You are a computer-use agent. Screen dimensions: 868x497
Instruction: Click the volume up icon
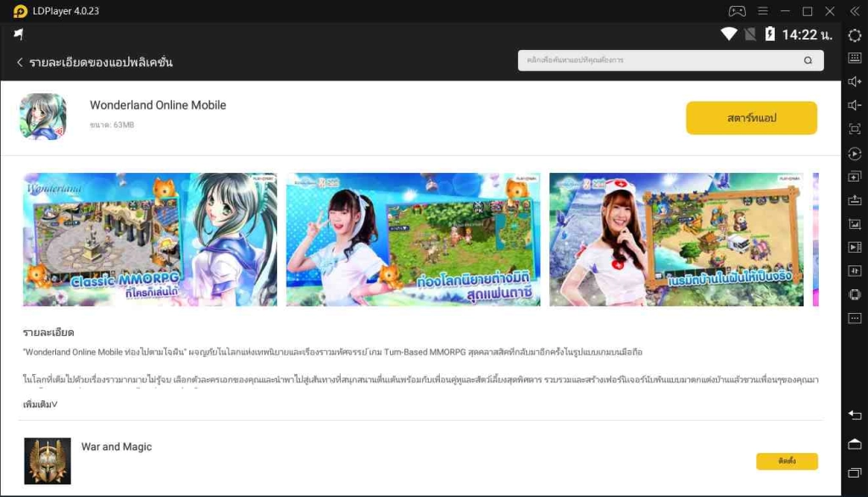point(854,82)
